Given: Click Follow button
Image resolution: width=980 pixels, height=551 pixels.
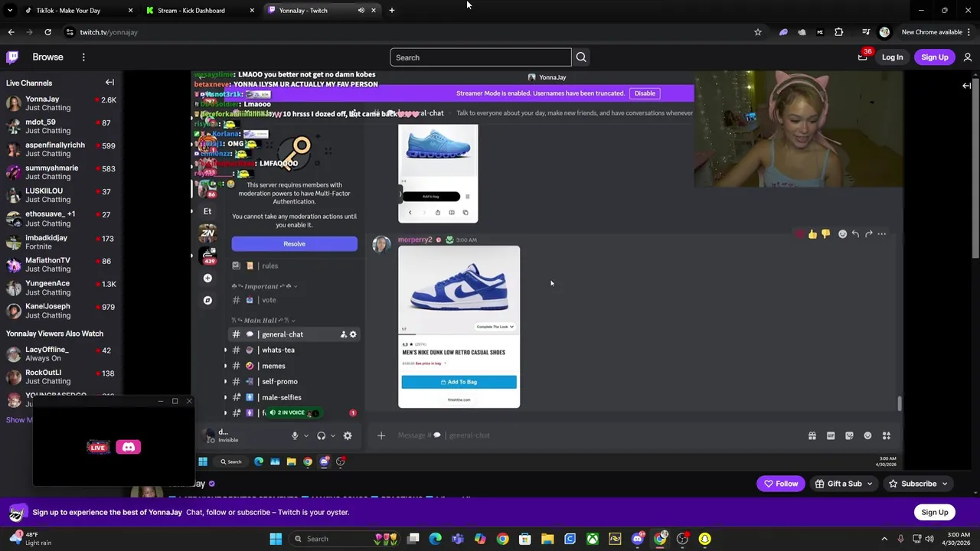Looking at the screenshot, I should 781,484.
